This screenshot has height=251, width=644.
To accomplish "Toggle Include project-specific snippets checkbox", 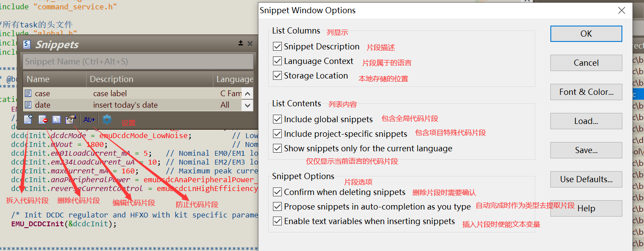I will click(x=277, y=134).
